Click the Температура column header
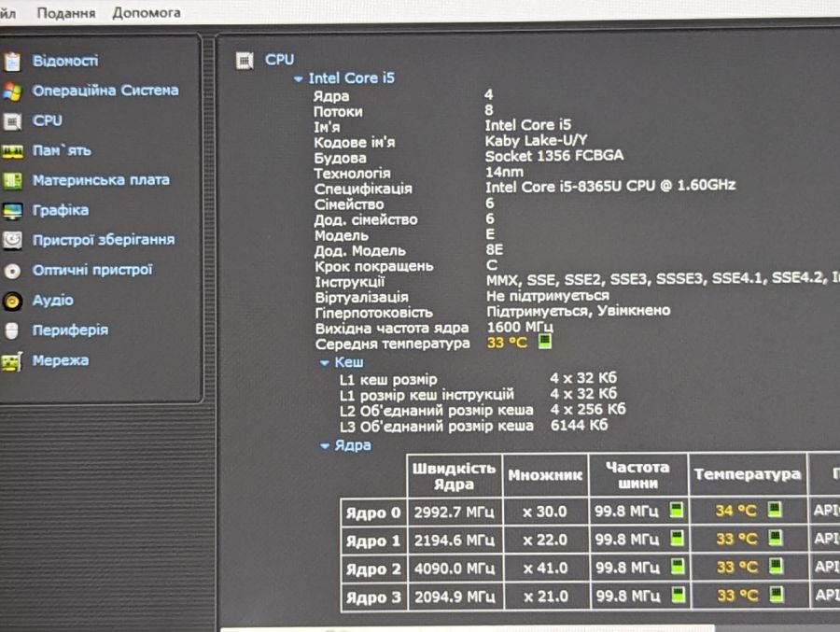Image resolution: width=840 pixels, height=632 pixels. tap(748, 474)
